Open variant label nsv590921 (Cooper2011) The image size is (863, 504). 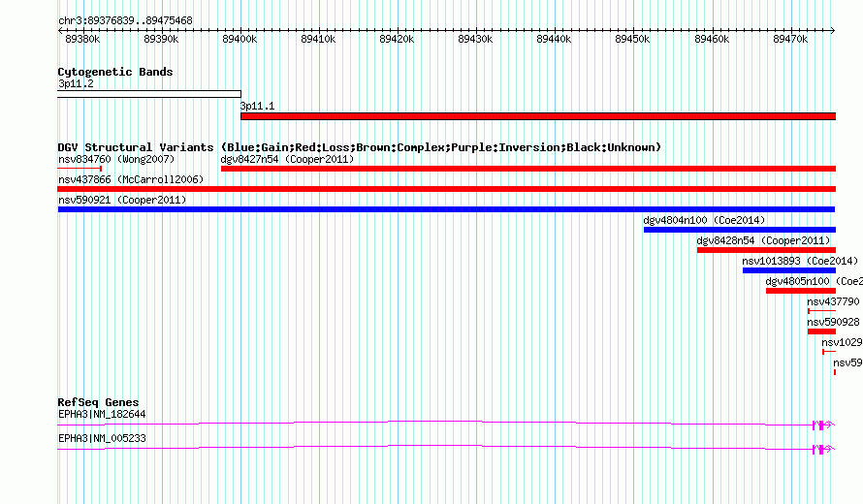pos(122,200)
